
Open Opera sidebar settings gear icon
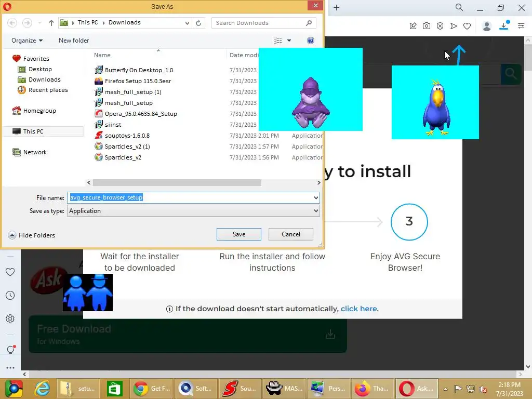pos(10,319)
